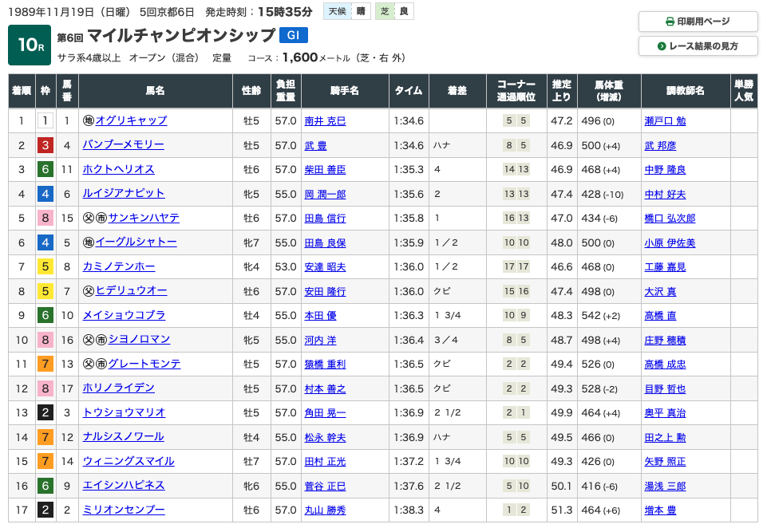Image resolution: width=767 pixels, height=532 pixels.
Task: Click the green arrow icon on レース結果の見方
Action: pos(662,46)
